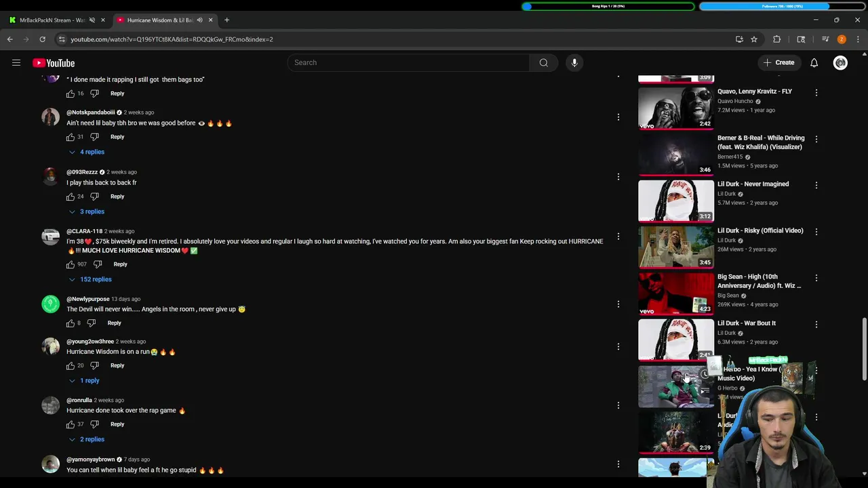
Task: Open Berner While Driving video title
Action: click(761, 142)
